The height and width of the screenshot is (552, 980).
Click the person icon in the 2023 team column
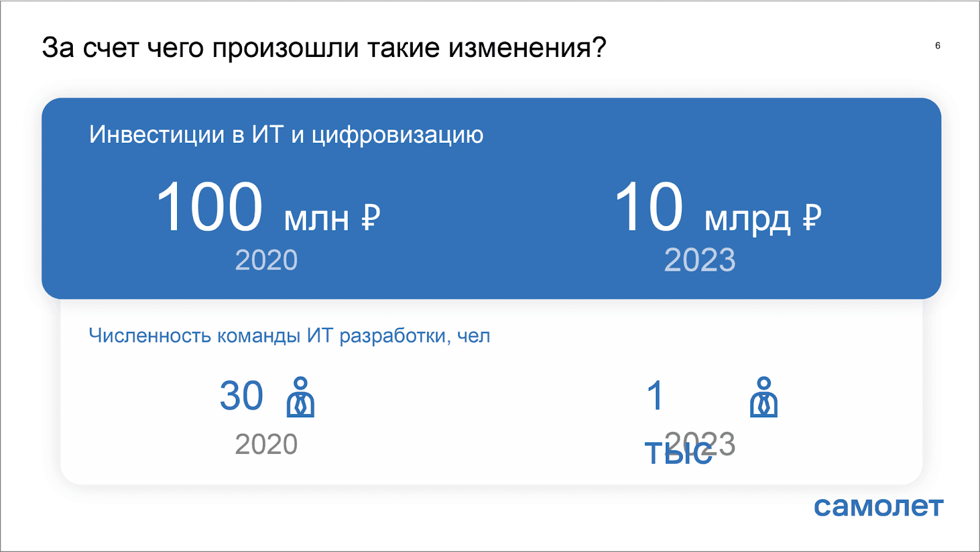763,398
